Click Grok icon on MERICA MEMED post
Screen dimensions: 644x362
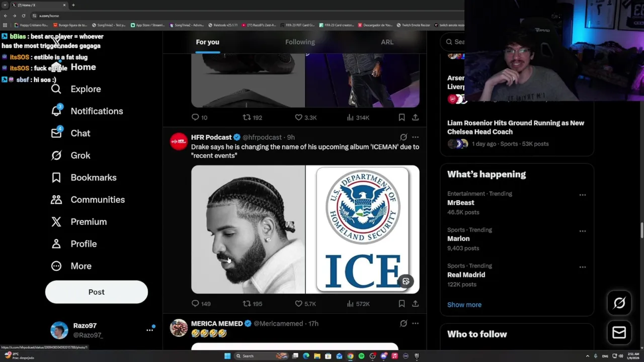(x=404, y=324)
